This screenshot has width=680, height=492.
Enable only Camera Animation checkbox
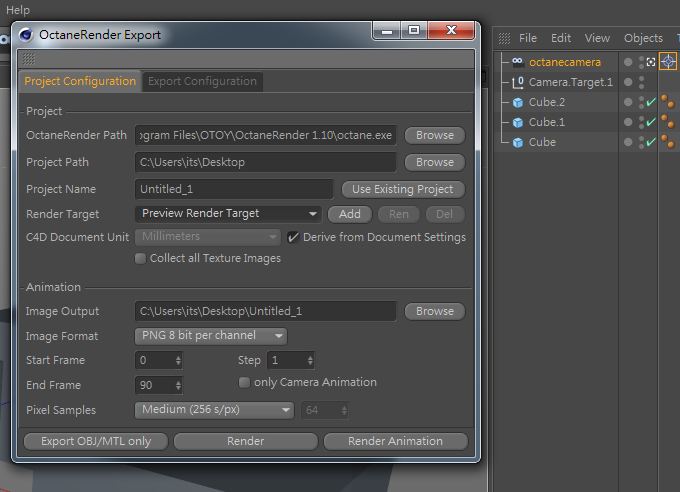click(x=244, y=382)
